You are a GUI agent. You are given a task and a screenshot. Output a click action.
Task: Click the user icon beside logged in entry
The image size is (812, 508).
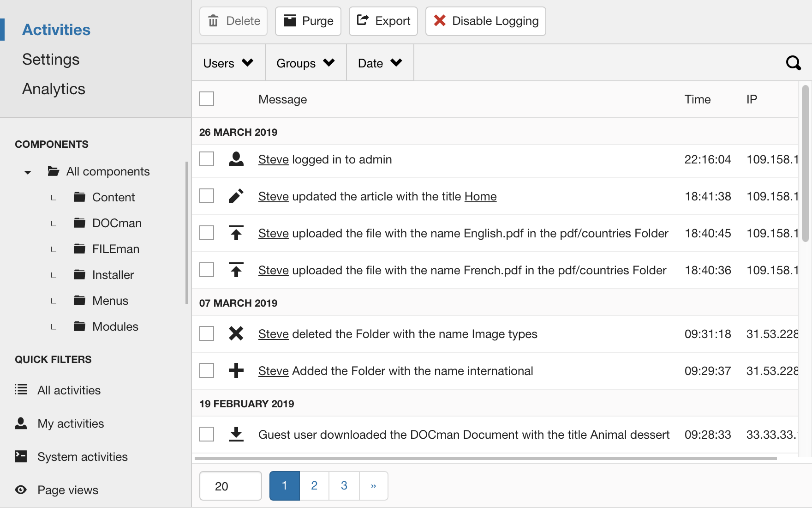(x=236, y=159)
